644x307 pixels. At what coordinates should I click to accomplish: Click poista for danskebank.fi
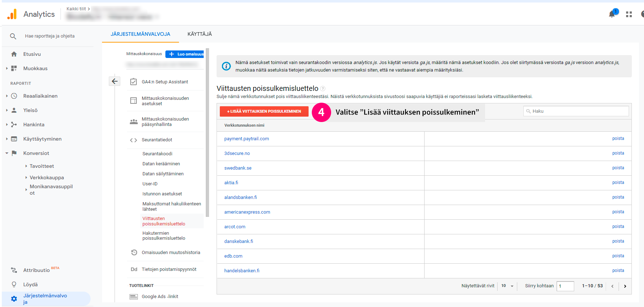point(618,241)
